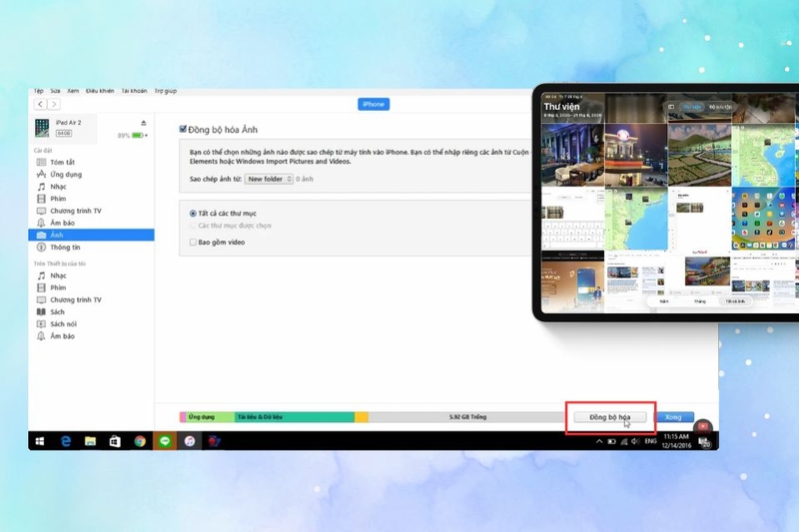
Task: Select Phim under Cài đặt
Action: tap(58, 199)
